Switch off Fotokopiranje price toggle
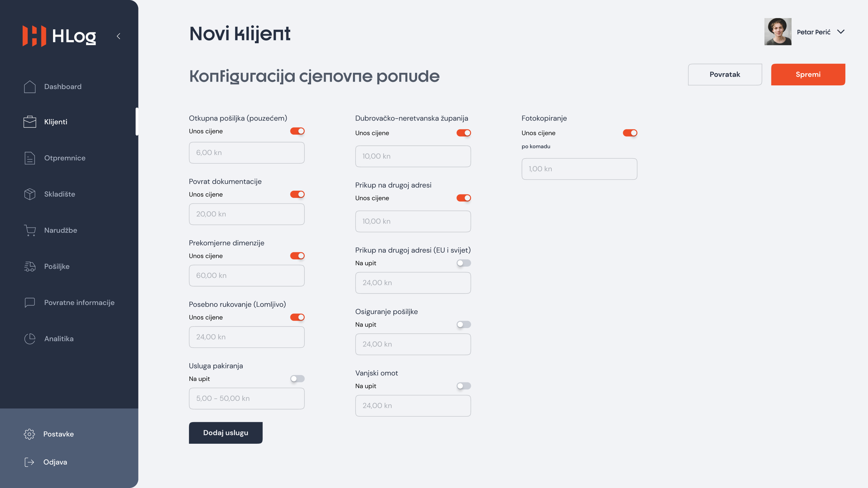The image size is (868, 488). point(630,133)
